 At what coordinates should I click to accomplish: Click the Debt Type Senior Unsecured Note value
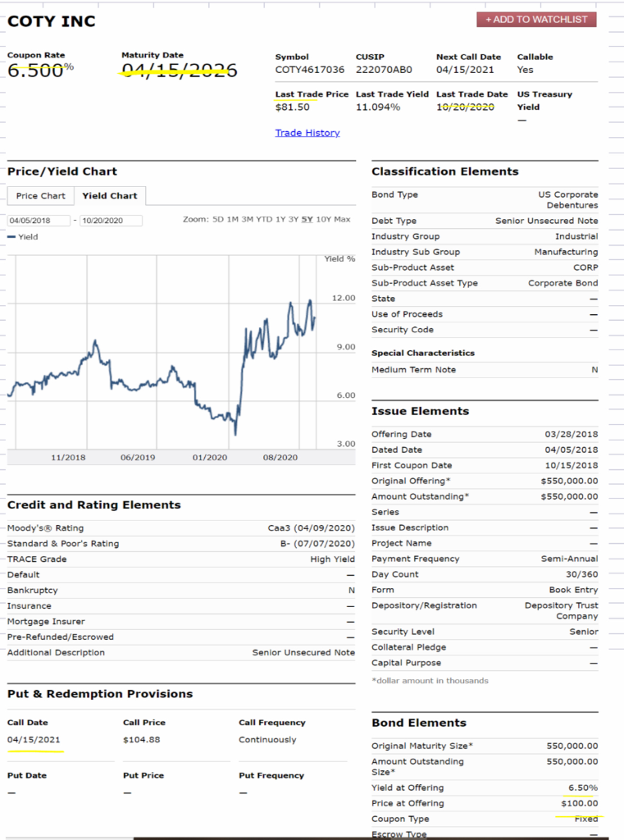point(547,221)
